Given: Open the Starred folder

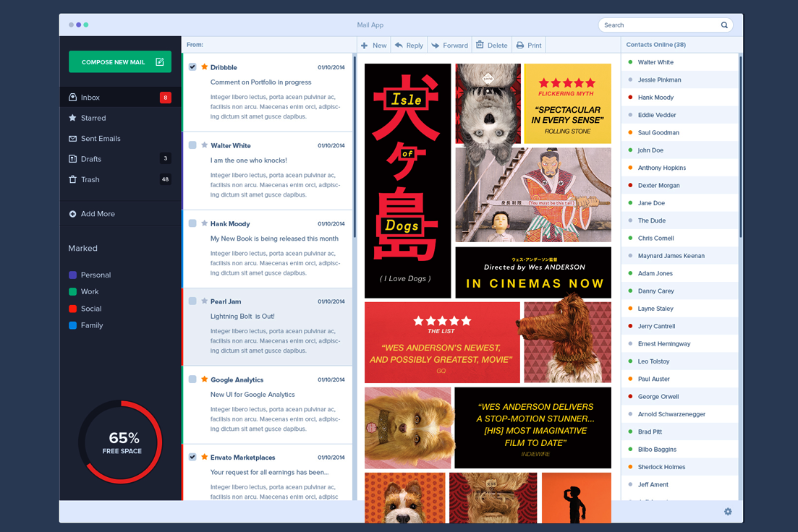Looking at the screenshot, I should [120, 118].
